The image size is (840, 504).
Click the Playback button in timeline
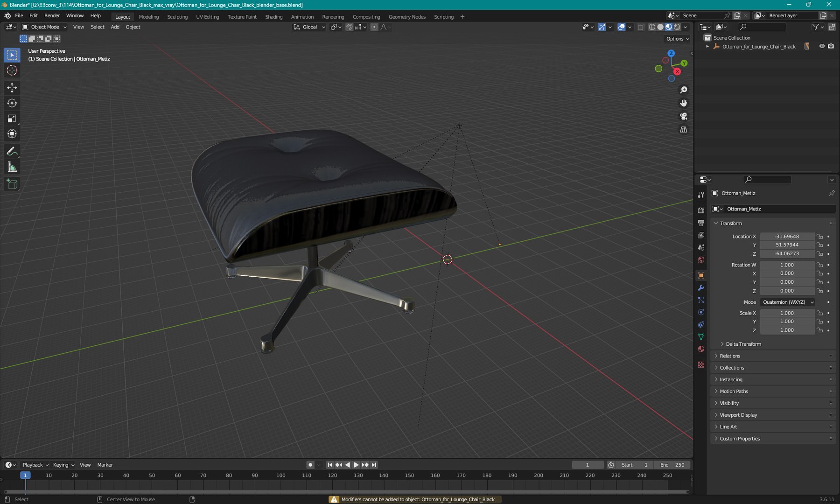[x=35, y=465]
